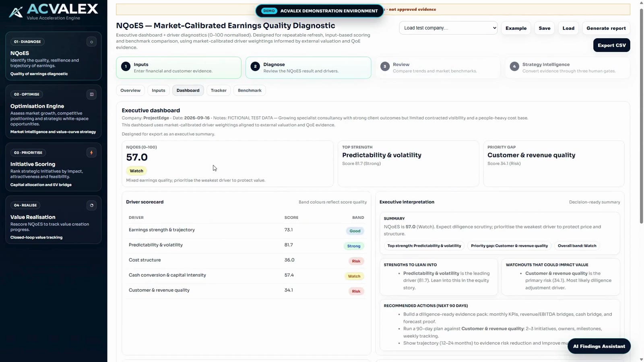Click Risk band for Customer & revenue quality row
The image size is (644, 362).
(356, 291)
